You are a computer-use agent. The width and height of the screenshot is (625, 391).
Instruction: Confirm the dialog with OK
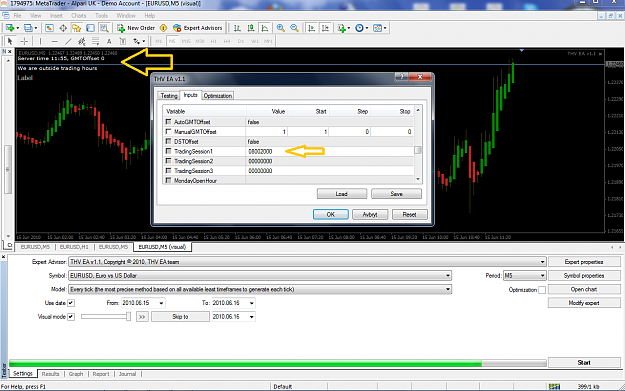click(x=331, y=214)
